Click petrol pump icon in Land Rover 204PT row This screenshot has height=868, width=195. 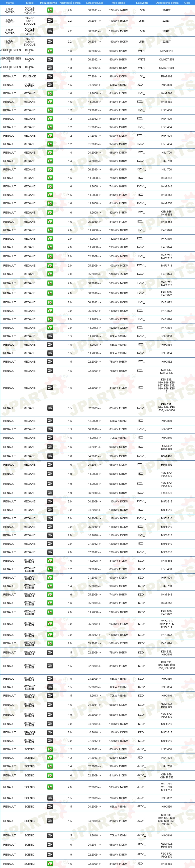pyautogui.click(x=50, y=10)
